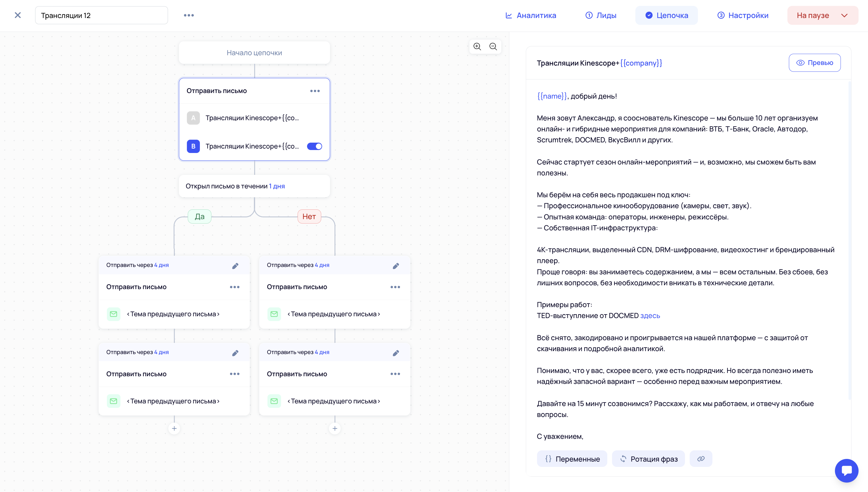Switch to the Лиды tab
Viewport: 868px width, 492px height.
coord(601,15)
